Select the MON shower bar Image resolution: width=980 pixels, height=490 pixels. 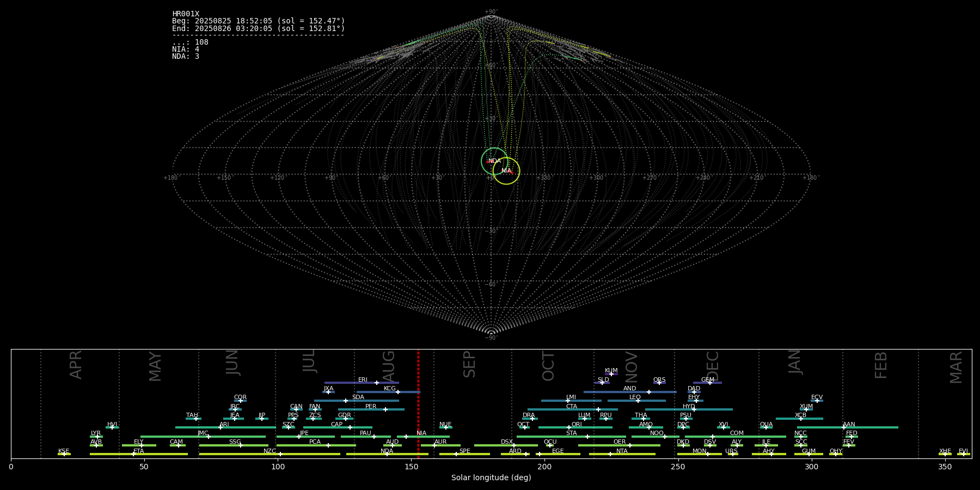[x=700, y=454]
